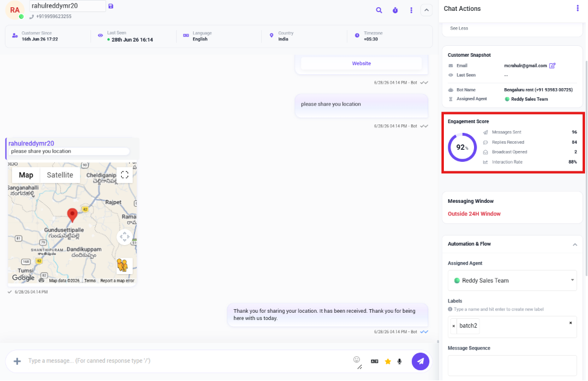Click the Outside 24H Window status text

474,214
